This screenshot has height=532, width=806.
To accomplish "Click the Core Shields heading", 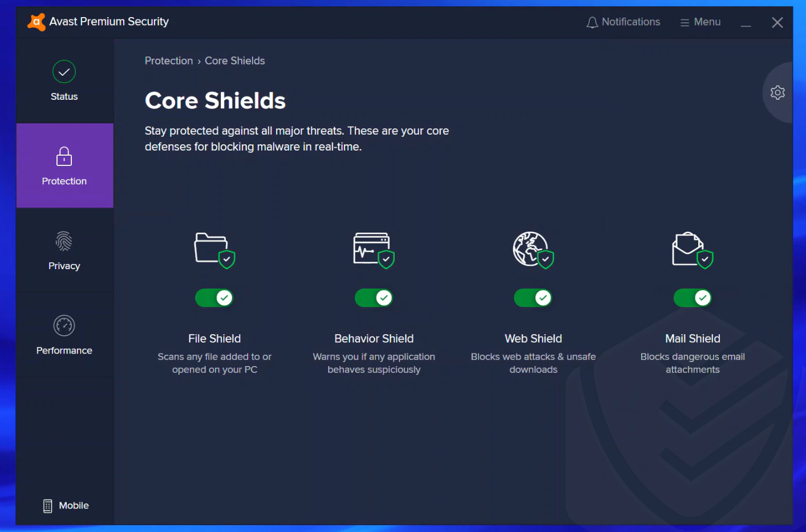I will click(x=215, y=101).
